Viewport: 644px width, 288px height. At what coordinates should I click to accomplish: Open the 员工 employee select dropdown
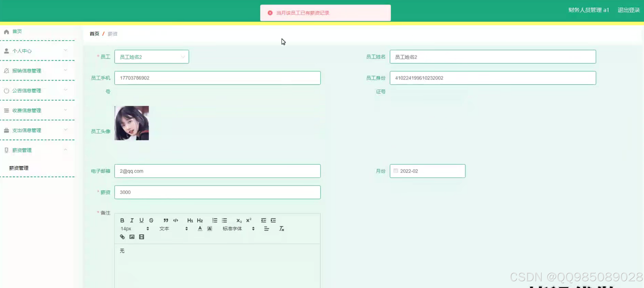coord(151,57)
